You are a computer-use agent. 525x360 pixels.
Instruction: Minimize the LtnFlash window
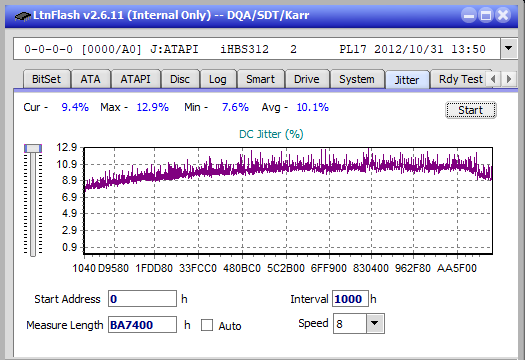coord(469,15)
